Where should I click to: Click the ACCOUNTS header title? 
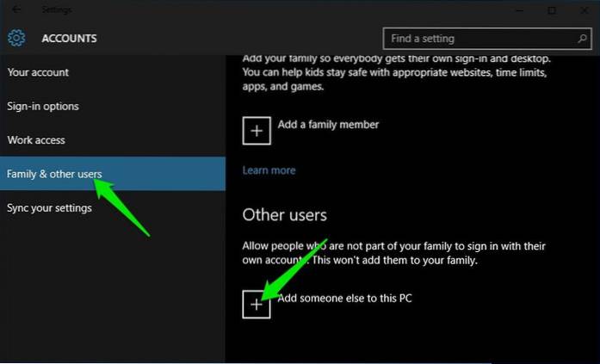point(69,39)
